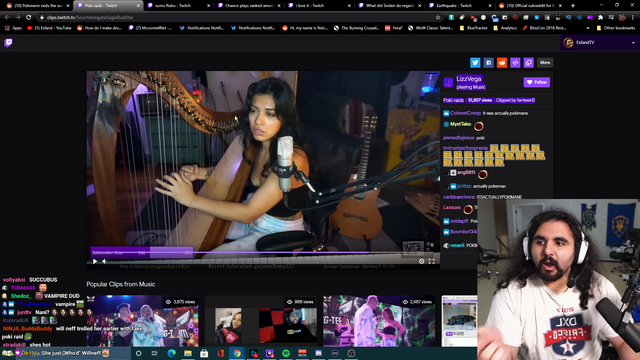Mute the clip with the volume icon
Image resolution: width=640 pixels, height=360 pixels.
(104, 261)
